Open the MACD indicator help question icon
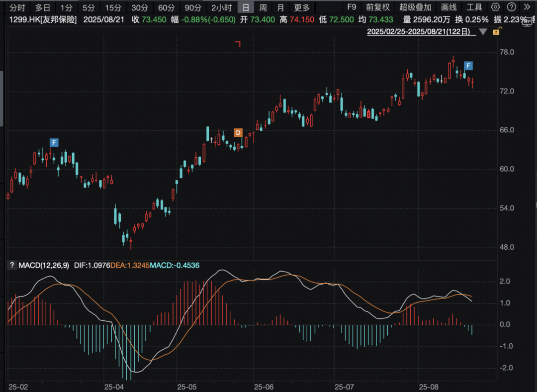Image resolution: width=537 pixels, height=392 pixels. pyautogui.click(x=12, y=265)
